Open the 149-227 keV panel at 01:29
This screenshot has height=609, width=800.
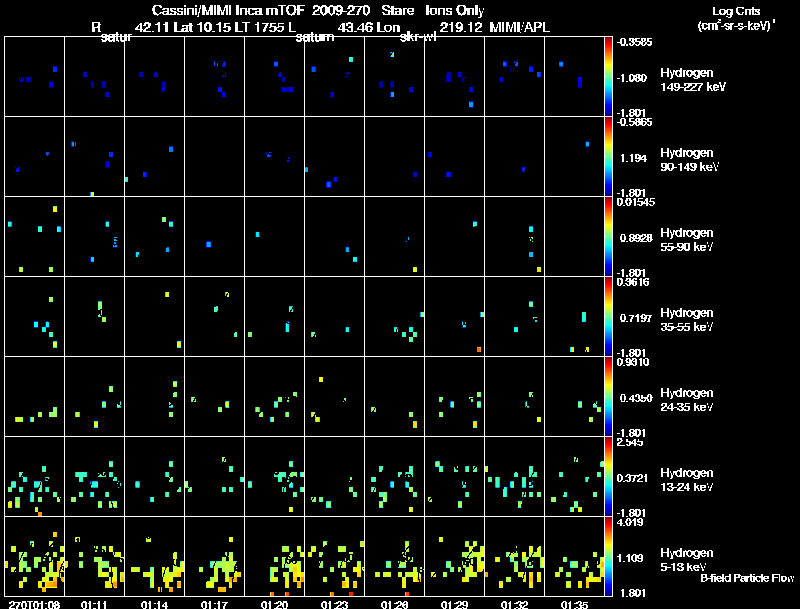[x=454, y=77]
